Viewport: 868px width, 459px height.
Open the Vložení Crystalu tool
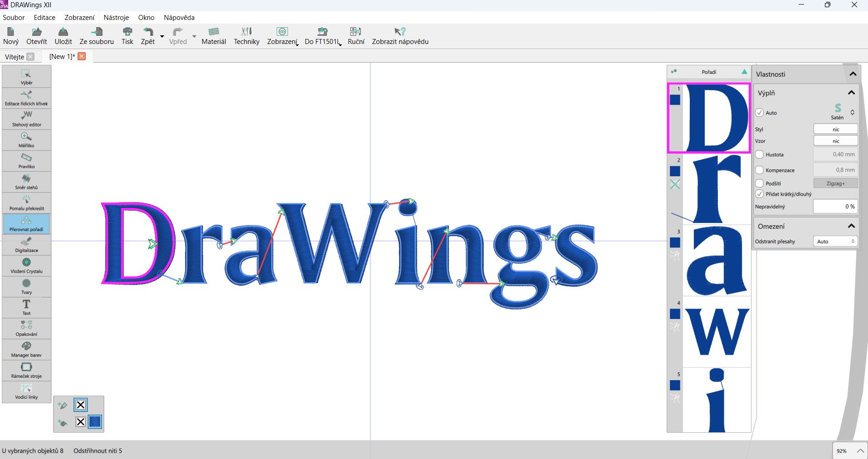coord(26,266)
